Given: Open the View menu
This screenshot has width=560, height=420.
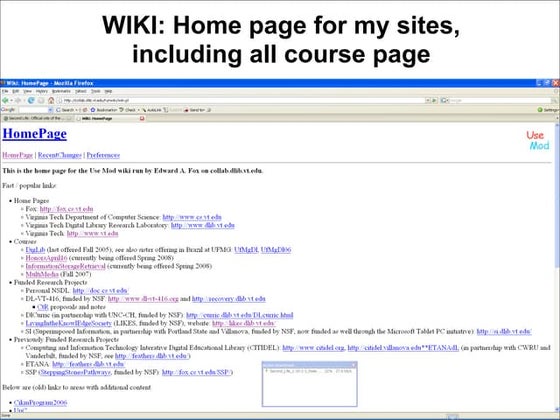Looking at the screenshot, I should [28, 91].
